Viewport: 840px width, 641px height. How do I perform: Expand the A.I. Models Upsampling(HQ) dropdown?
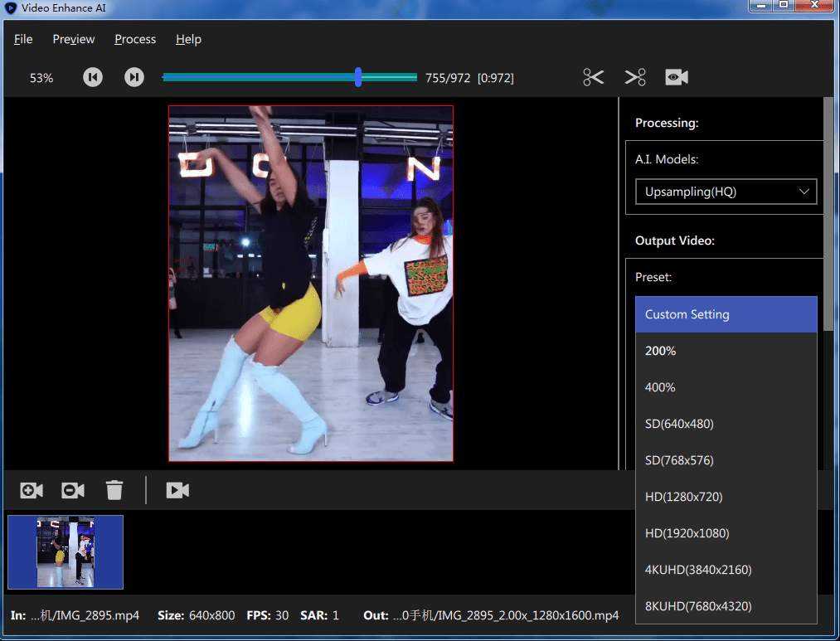click(726, 192)
